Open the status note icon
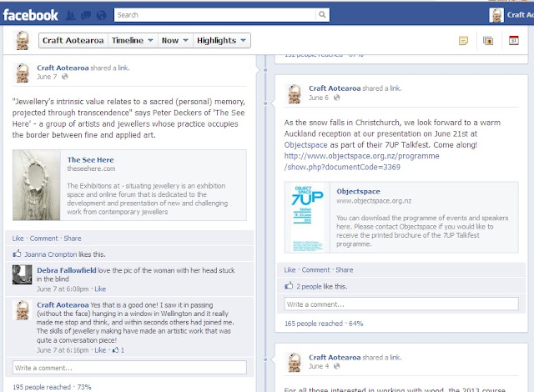This screenshot has width=534, height=392. click(x=463, y=41)
